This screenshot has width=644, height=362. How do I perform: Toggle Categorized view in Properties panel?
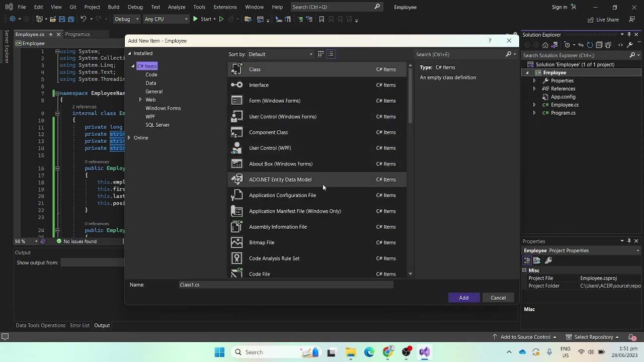(527, 260)
